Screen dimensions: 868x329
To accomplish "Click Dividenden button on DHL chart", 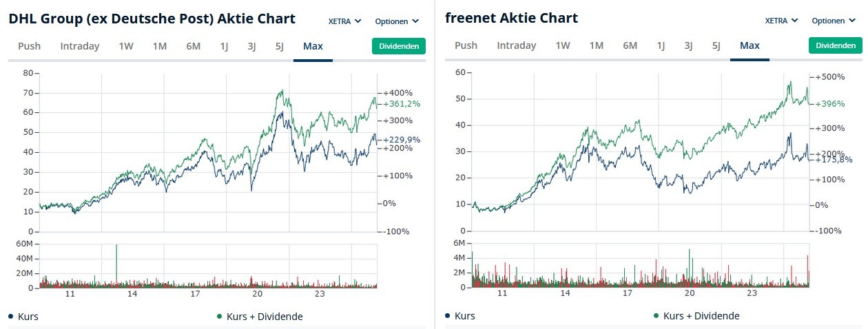I will point(399,46).
